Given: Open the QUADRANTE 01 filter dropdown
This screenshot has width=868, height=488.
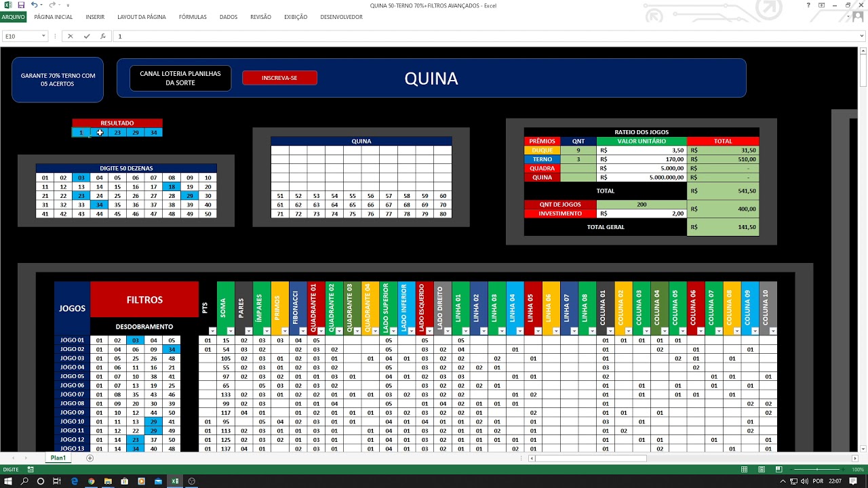Looking at the screenshot, I should [321, 331].
